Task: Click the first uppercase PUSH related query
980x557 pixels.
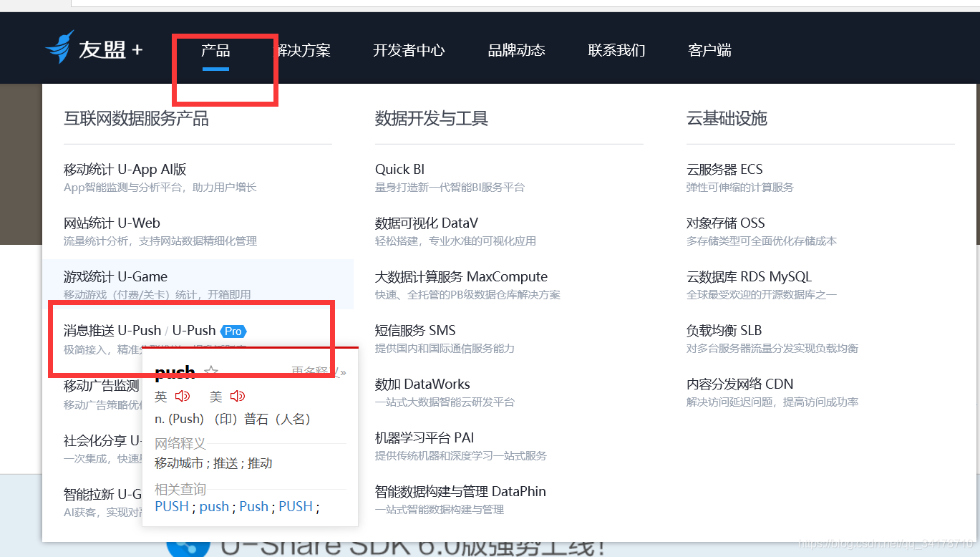Action: pos(172,507)
